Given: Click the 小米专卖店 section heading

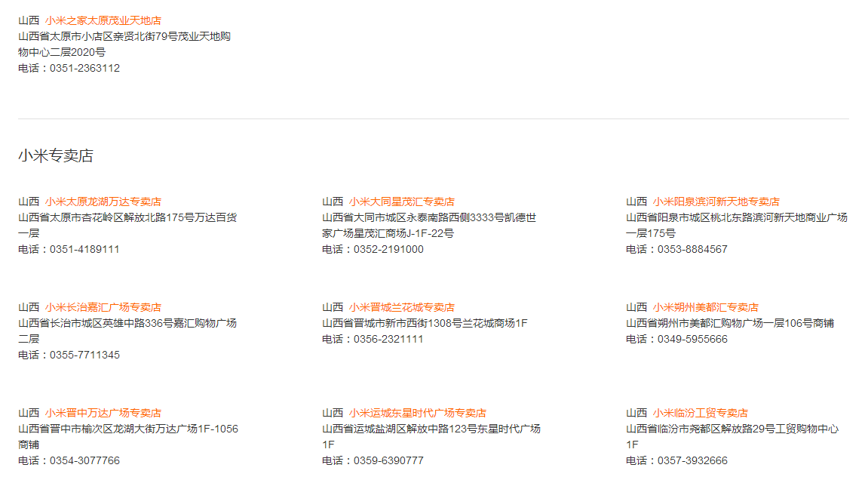Looking at the screenshot, I should point(56,156).
